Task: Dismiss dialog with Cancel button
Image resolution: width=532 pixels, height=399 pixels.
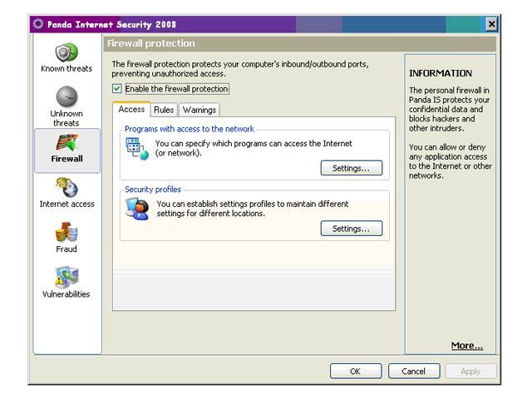Action: click(x=414, y=372)
